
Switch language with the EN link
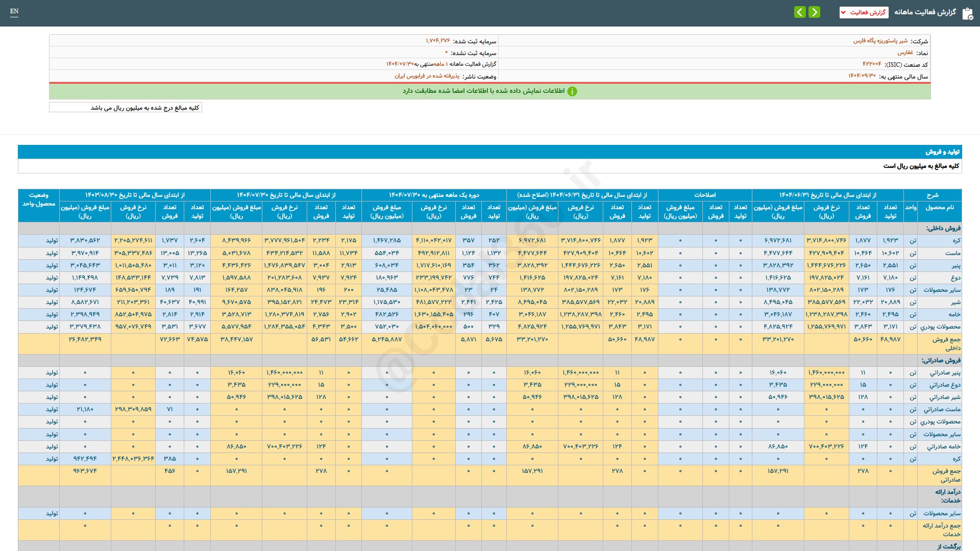[14, 11]
